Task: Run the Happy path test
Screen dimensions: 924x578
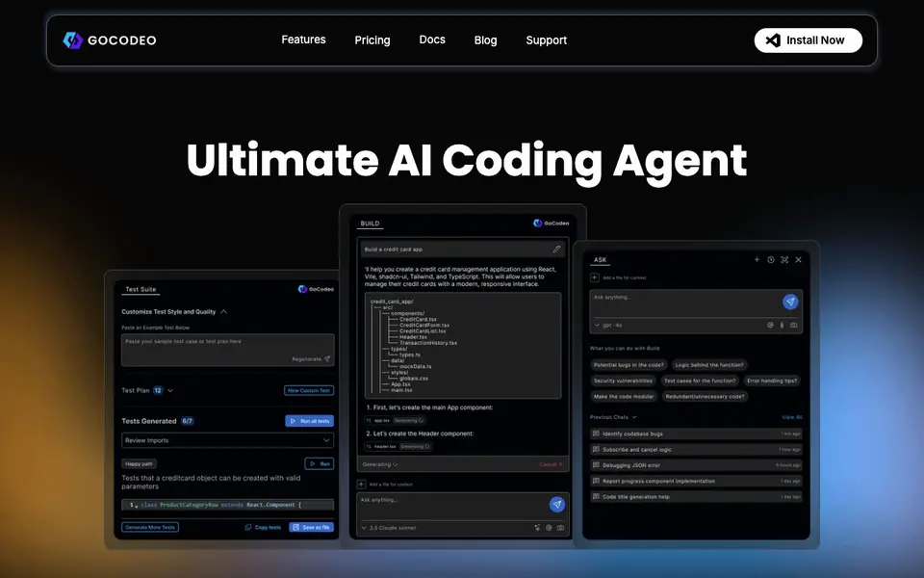Action: tap(320, 463)
